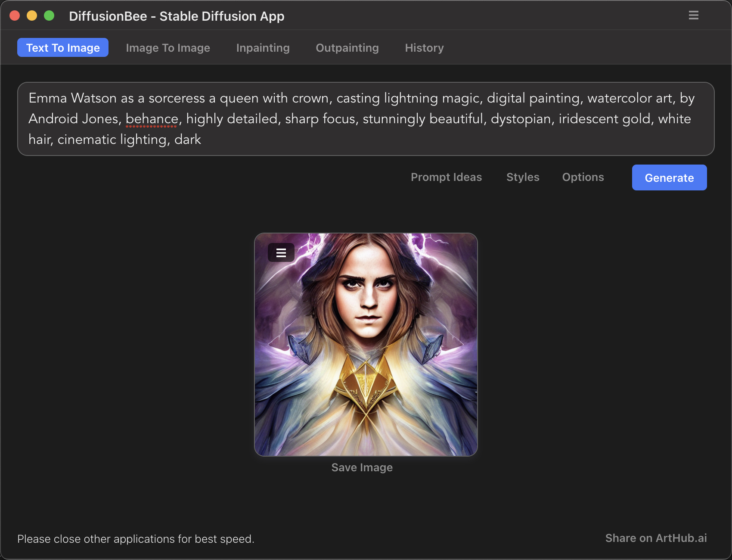Expand the Options panel
732x560 pixels.
tap(583, 177)
